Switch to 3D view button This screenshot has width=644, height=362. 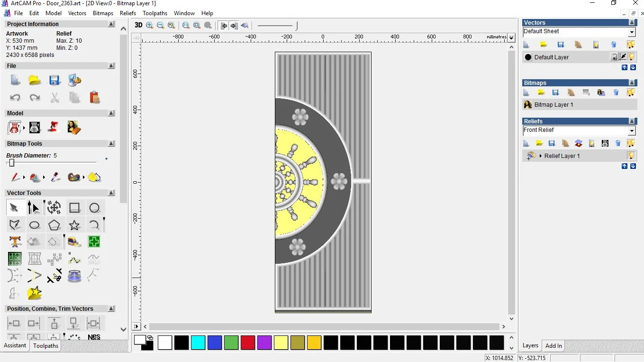(138, 25)
